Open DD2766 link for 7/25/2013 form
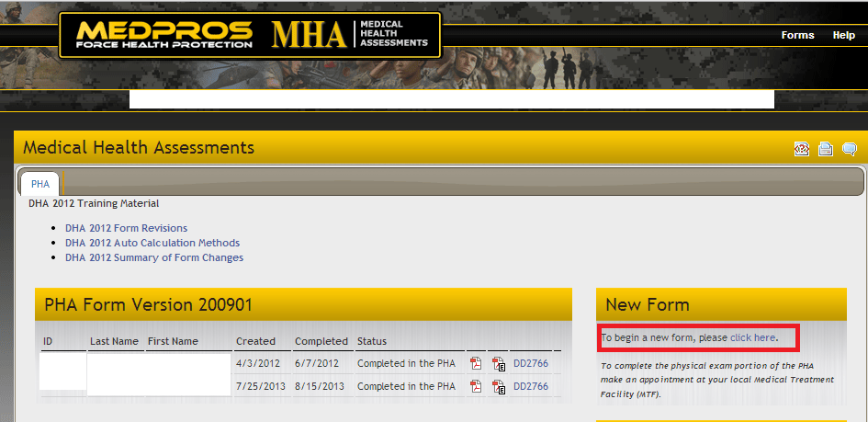 (x=531, y=386)
